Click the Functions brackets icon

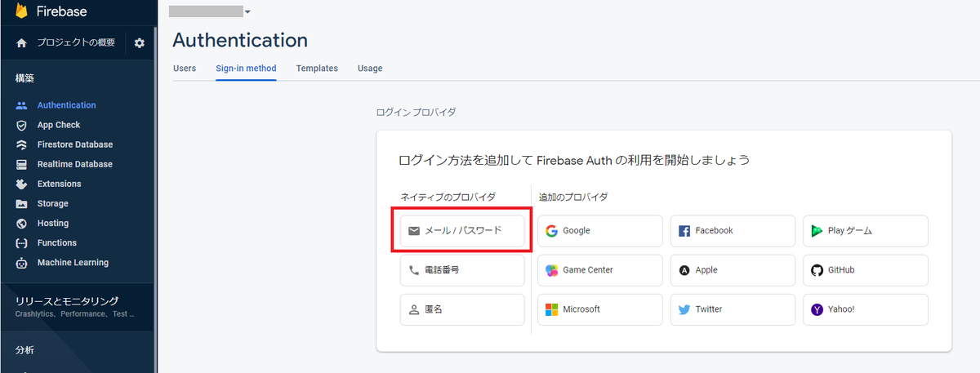(22, 243)
